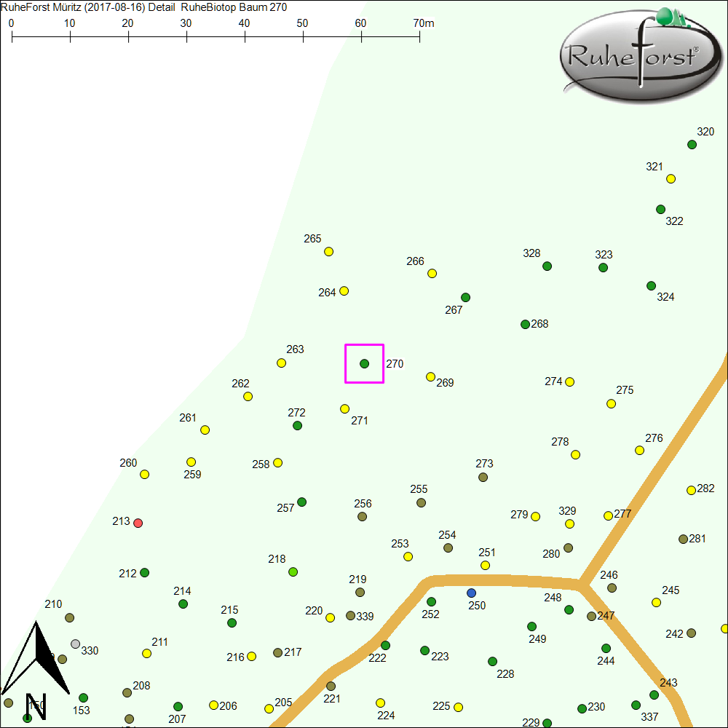Screen dimensions: 728x728
Task: Select olive tree marker 256
Action: point(362,517)
